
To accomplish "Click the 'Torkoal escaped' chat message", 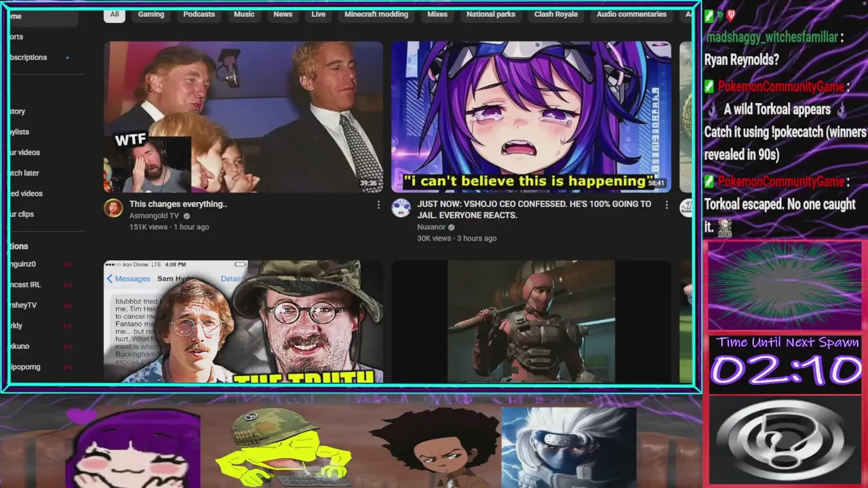I will pyautogui.click(x=780, y=215).
